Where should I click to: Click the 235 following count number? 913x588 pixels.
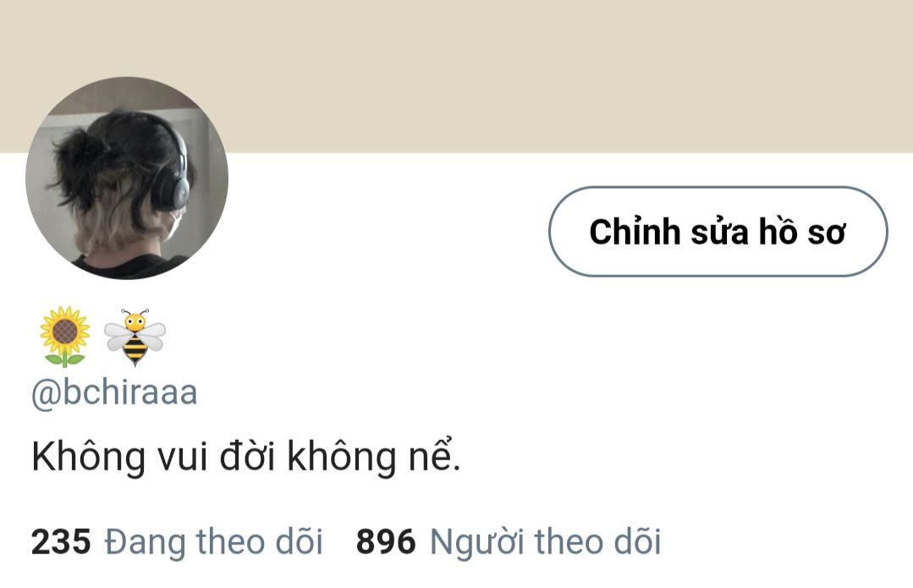click(61, 541)
